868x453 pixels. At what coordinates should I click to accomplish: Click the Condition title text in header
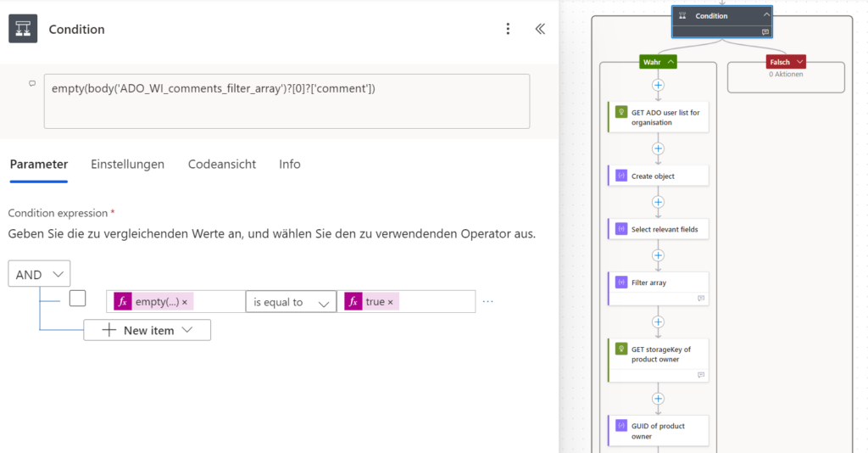[x=76, y=30]
